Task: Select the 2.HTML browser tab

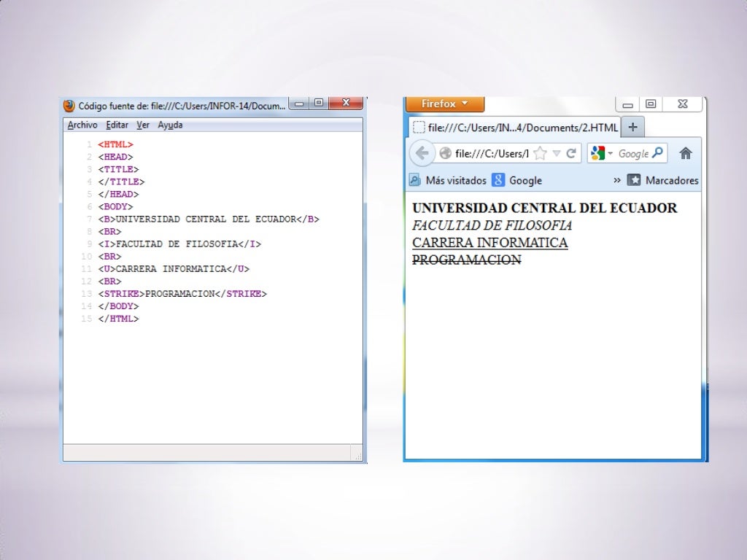Action: 515,128
